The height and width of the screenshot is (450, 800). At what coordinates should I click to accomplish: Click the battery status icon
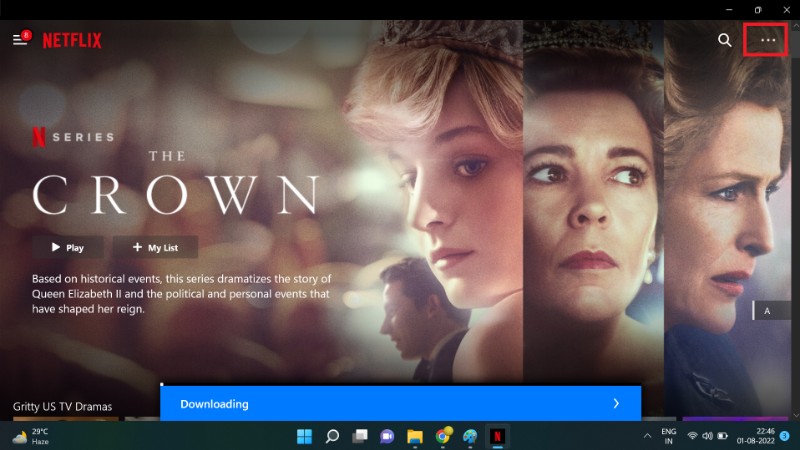point(722,436)
